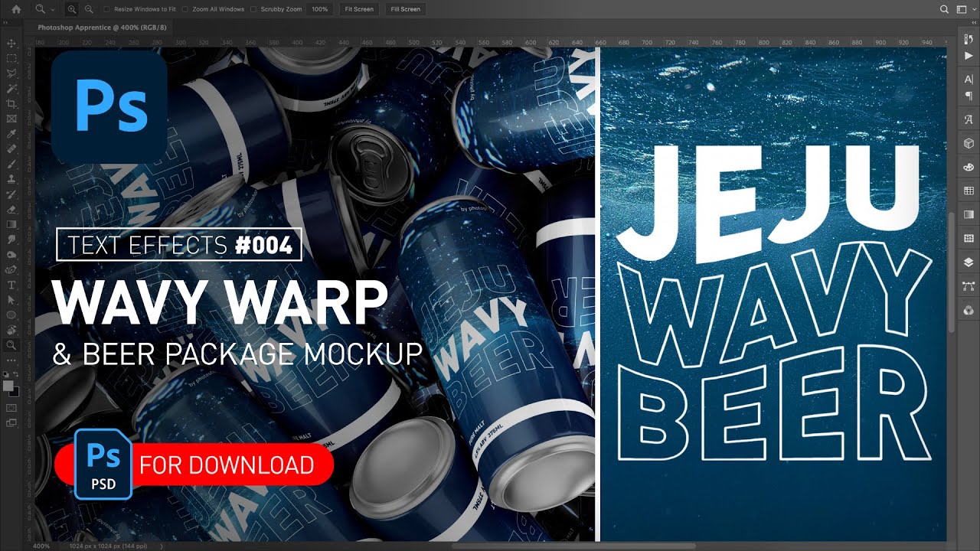The height and width of the screenshot is (551, 980).
Task: Select the Type tool
Action: tap(11, 285)
